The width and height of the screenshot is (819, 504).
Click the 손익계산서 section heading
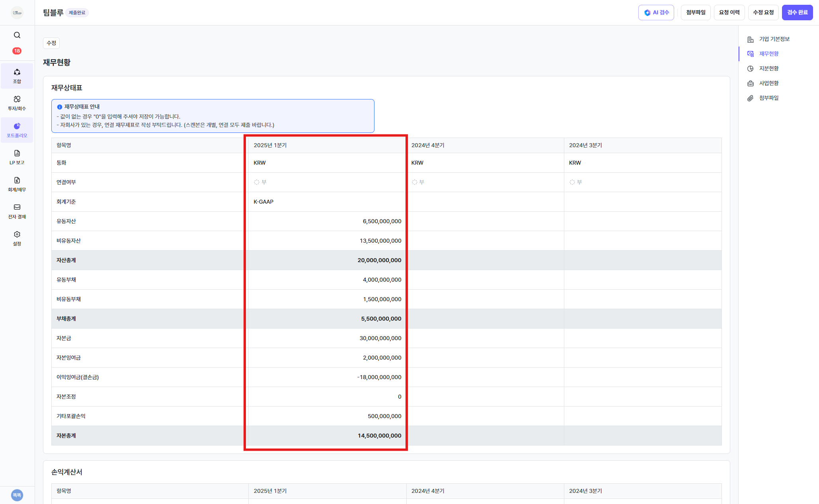pos(66,472)
